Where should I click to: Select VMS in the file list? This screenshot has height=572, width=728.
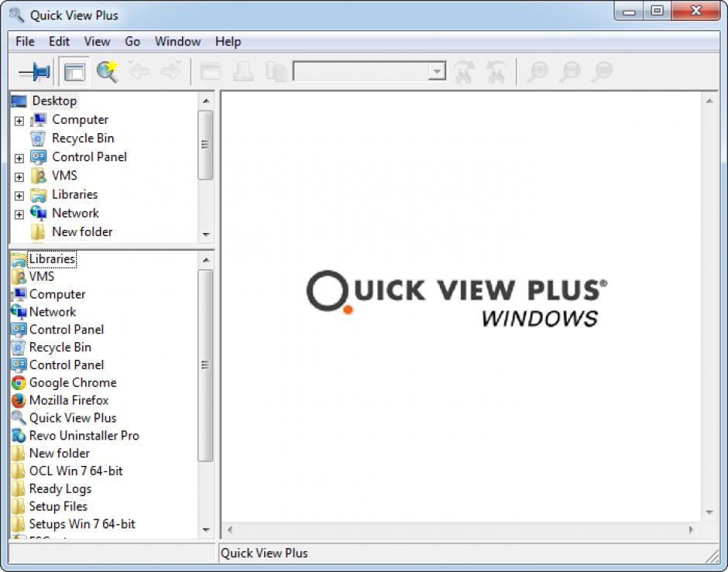[42, 276]
